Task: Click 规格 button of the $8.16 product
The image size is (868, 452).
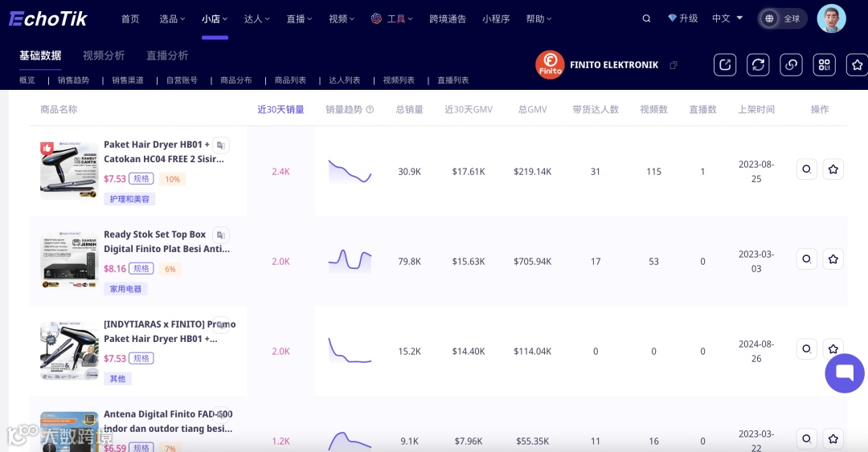Action: (141, 268)
